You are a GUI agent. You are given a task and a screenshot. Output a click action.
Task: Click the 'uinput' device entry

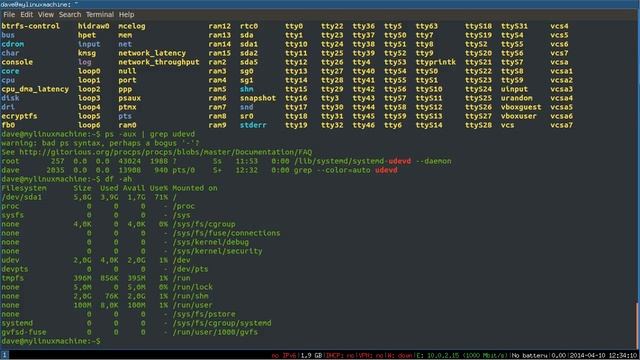pyautogui.click(x=514, y=89)
